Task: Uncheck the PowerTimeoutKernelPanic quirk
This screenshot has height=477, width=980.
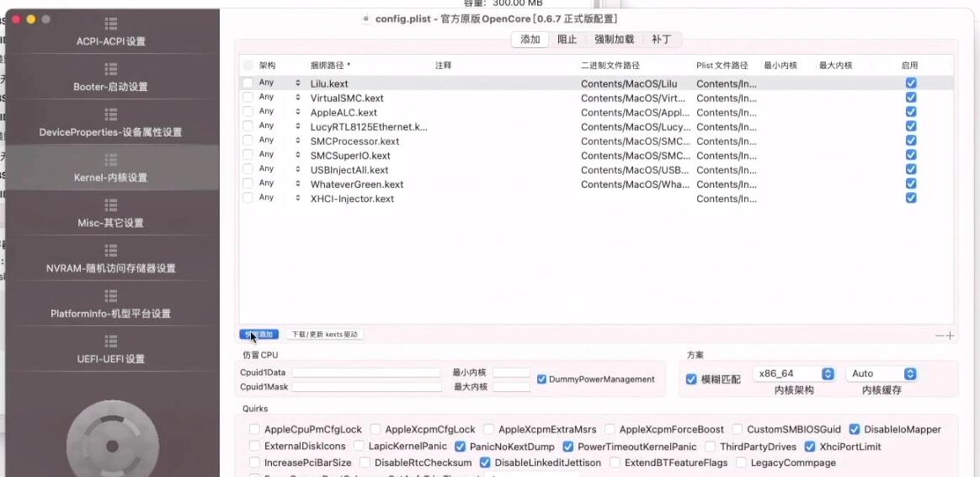Action: 568,447
